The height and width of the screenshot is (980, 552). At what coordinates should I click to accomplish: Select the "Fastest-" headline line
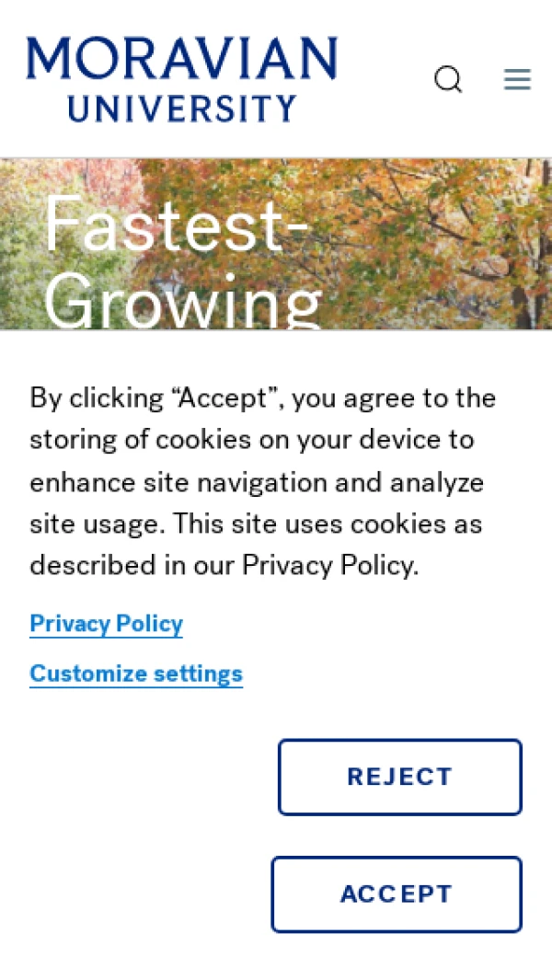(175, 225)
